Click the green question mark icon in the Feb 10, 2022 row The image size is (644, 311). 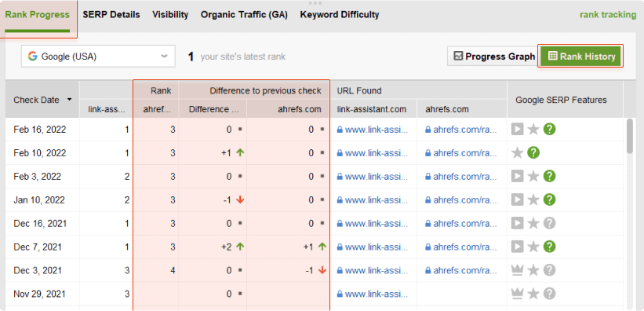click(533, 153)
